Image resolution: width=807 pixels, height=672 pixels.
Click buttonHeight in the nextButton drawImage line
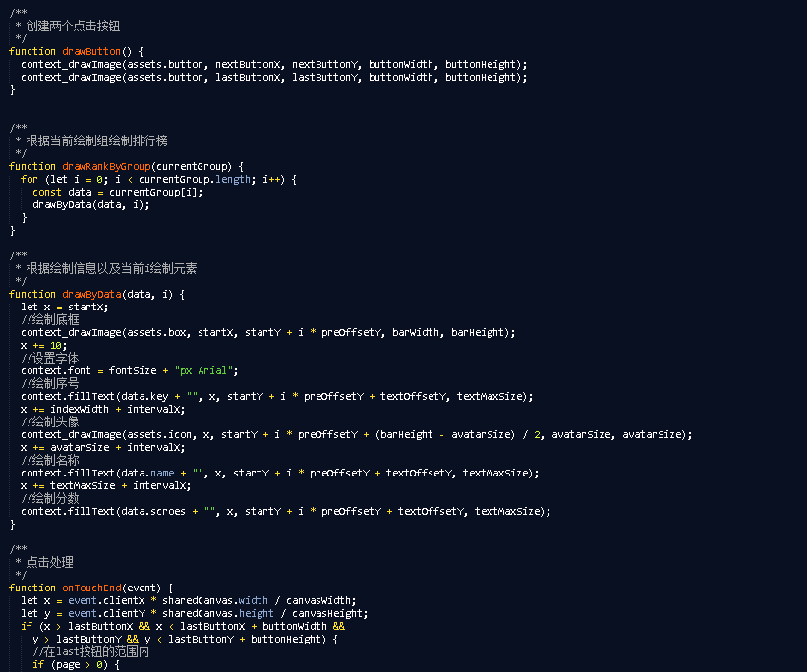(x=481, y=64)
